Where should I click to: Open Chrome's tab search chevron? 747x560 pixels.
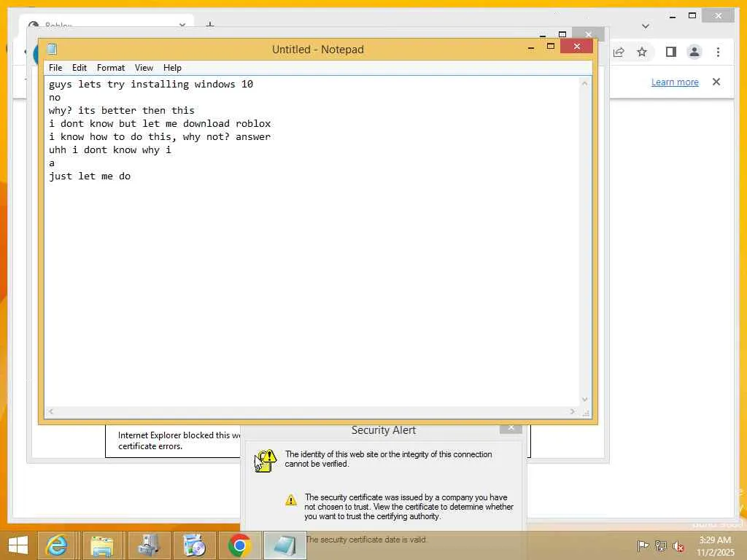645,26
